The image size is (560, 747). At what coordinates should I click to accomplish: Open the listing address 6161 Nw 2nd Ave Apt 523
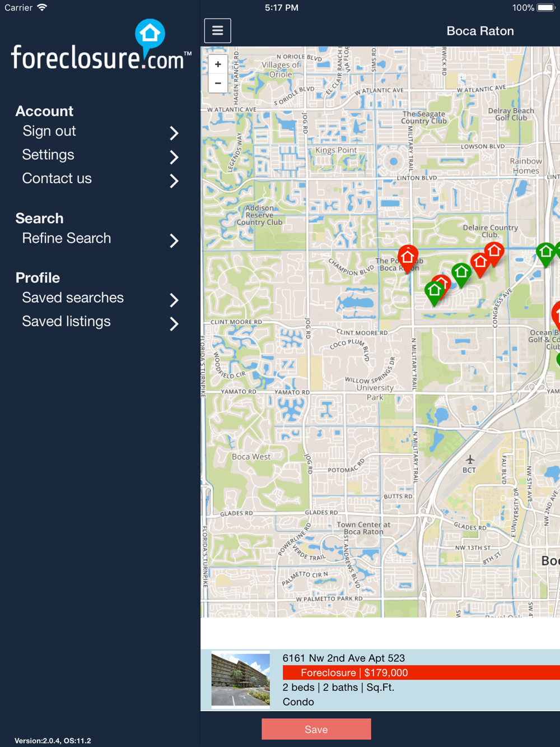click(344, 658)
